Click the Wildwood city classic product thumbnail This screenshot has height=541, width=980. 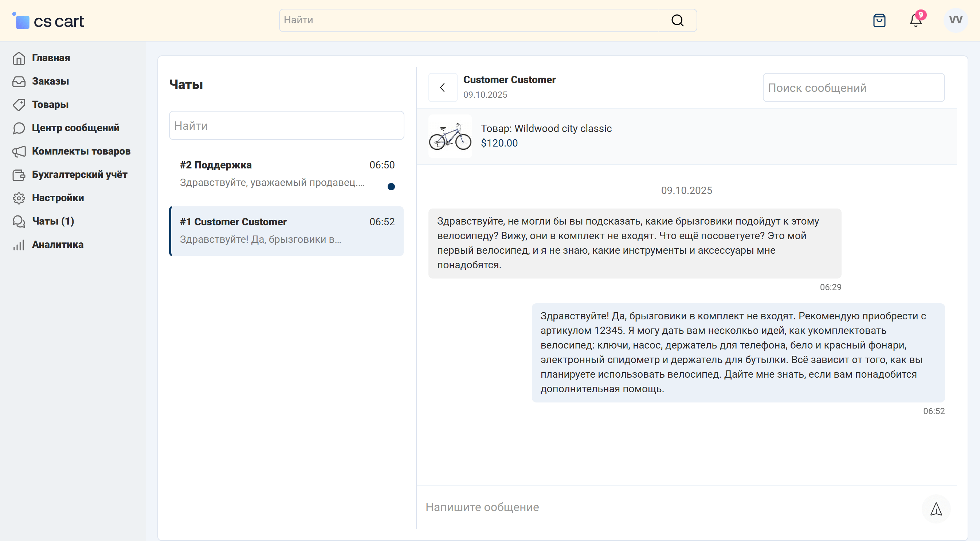(450, 136)
